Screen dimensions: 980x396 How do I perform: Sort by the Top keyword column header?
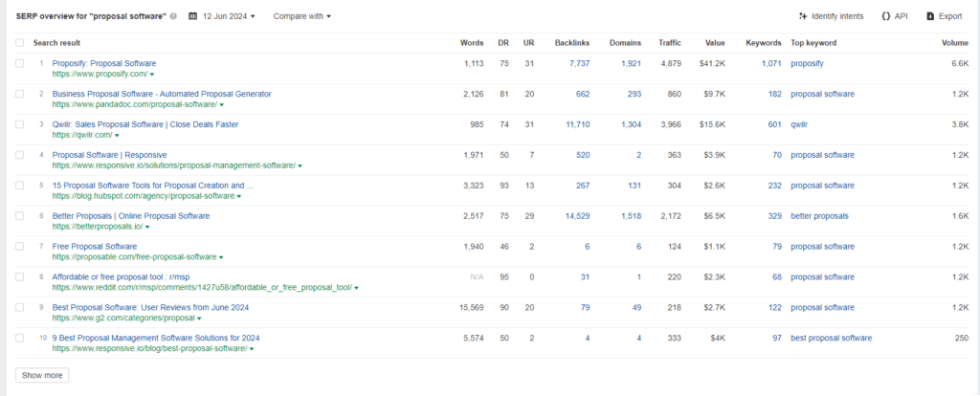[813, 43]
